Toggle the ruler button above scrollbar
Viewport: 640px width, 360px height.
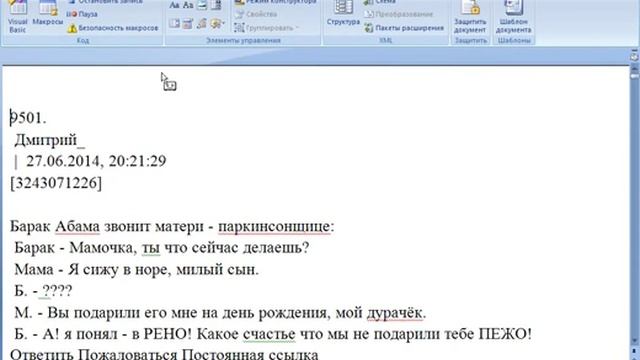[x=634, y=56]
